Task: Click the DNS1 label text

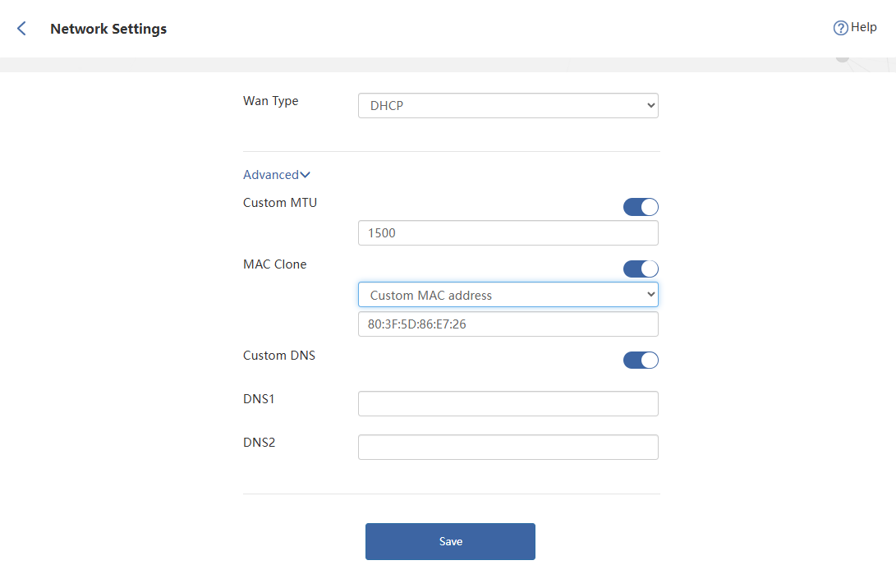Action: pos(259,399)
